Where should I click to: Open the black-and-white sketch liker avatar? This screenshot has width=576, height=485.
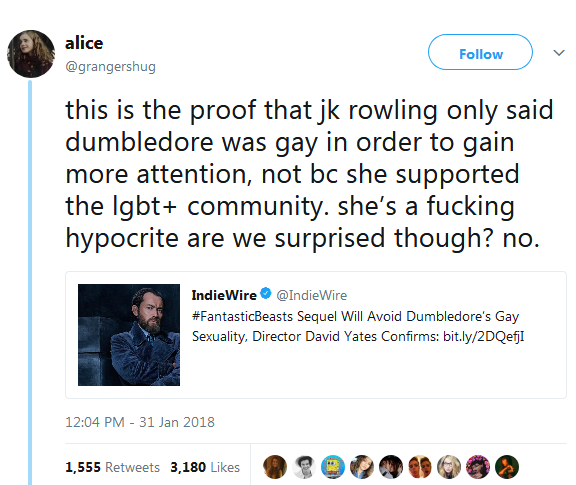pyautogui.click(x=304, y=467)
